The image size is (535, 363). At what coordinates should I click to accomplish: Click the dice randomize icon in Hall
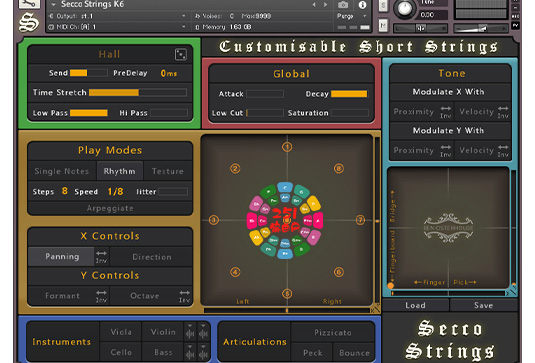coord(181,54)
